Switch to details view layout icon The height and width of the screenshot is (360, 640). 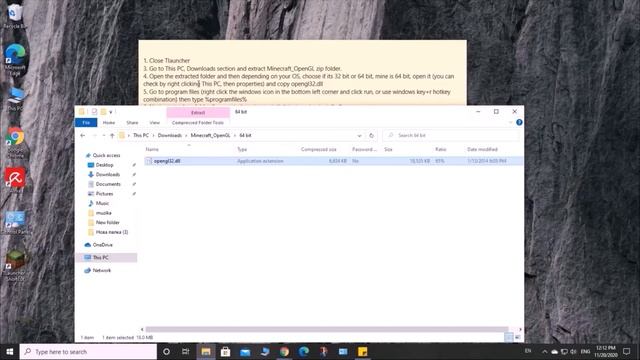[x=509, y=337]
